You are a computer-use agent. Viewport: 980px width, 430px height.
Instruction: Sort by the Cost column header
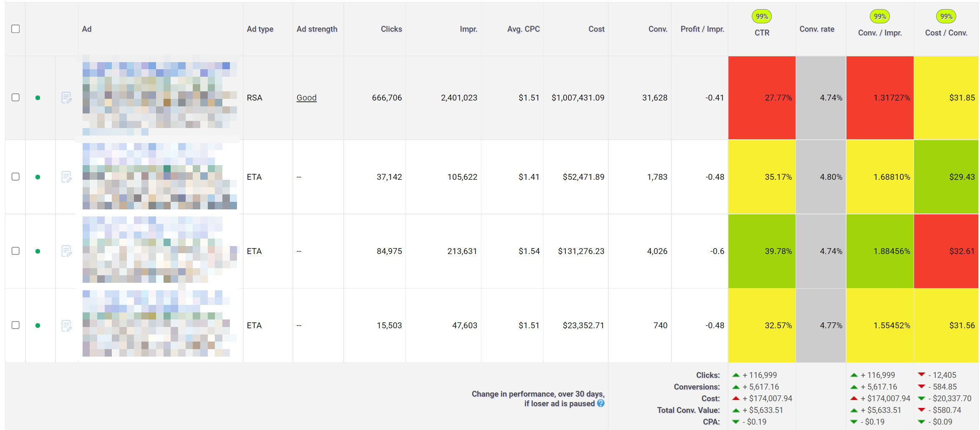[x=596, y=29]
